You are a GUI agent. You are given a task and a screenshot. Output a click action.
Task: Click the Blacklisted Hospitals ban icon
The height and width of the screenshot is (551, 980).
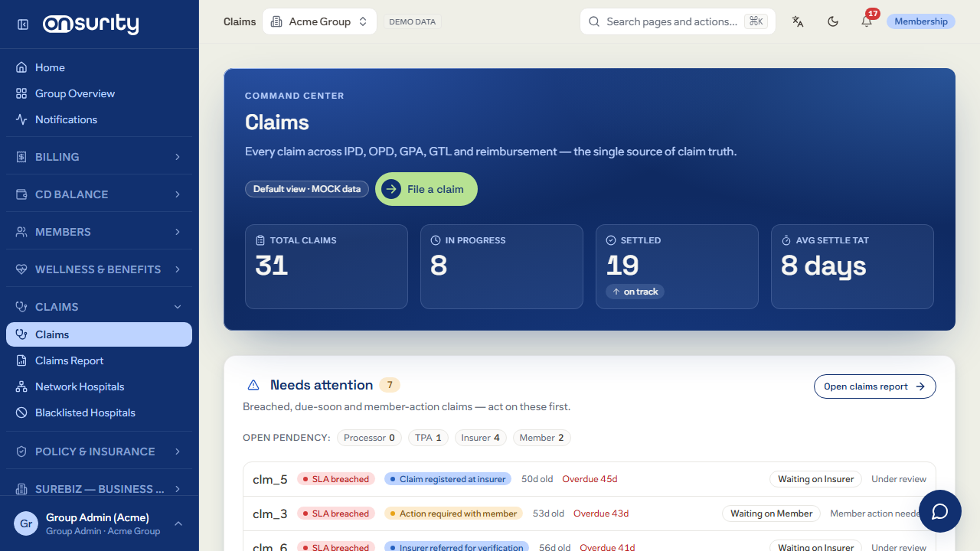point(21,412)
